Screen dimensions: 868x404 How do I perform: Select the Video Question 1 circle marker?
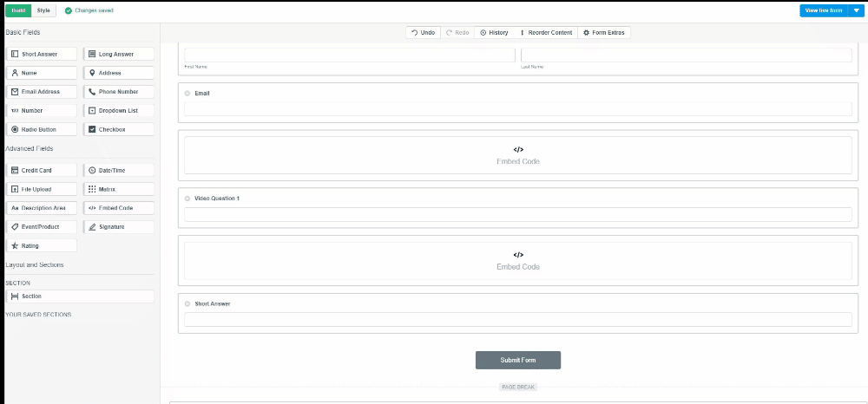[187, 199]
